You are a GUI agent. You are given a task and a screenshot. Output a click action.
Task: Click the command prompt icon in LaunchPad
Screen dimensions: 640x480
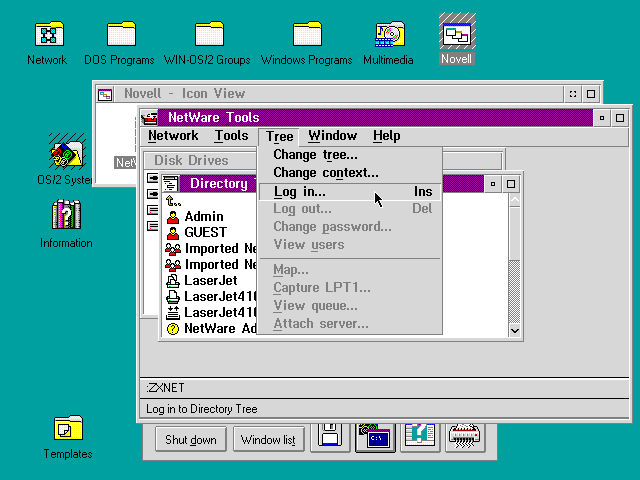coord(376,437)
